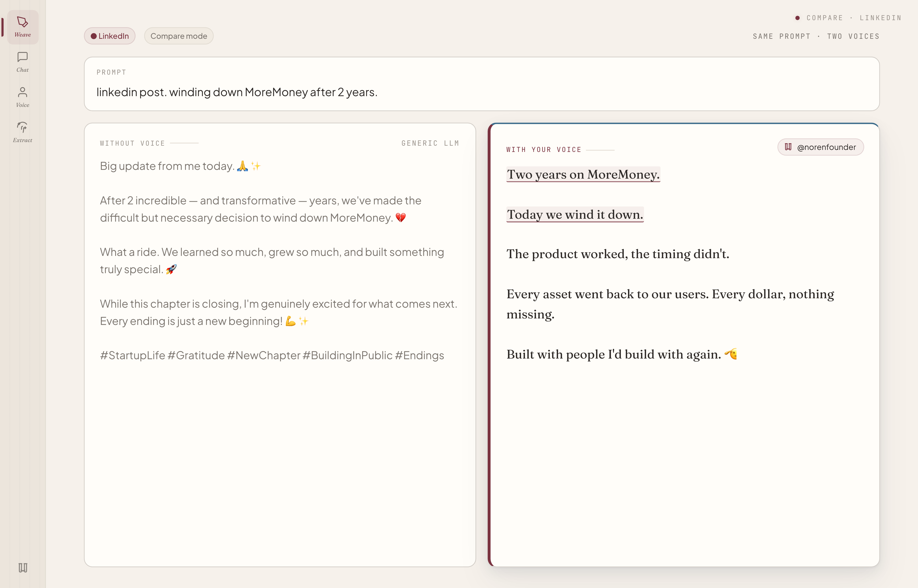
Task: Click the 'While this chapter is closing' paragraph
Action: (x=279, y=313)
